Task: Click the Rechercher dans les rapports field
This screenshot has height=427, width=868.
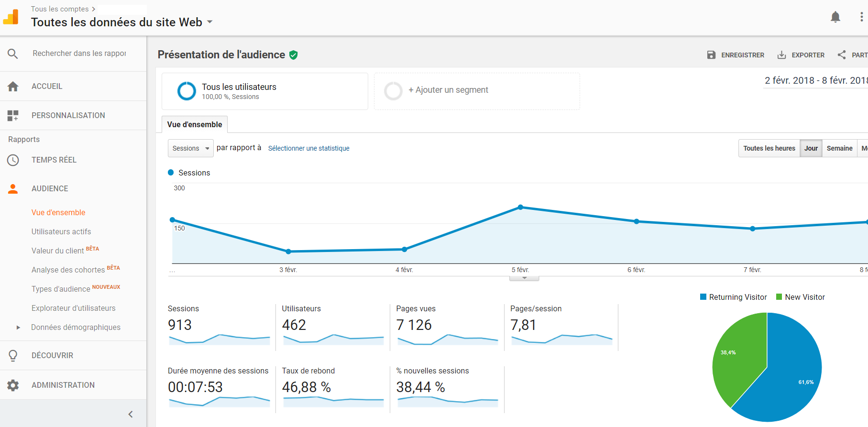Action: pos(79,54)
